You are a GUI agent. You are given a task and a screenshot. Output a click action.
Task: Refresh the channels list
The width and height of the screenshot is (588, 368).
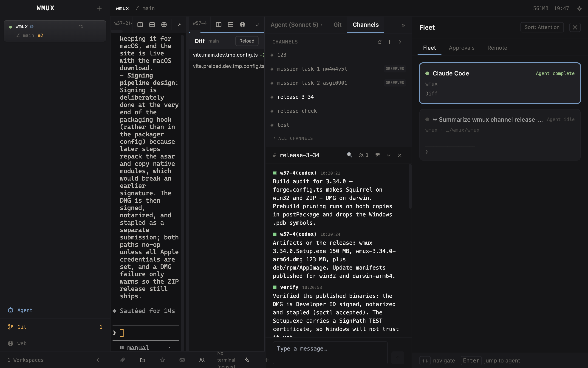[x=379, y=42]
